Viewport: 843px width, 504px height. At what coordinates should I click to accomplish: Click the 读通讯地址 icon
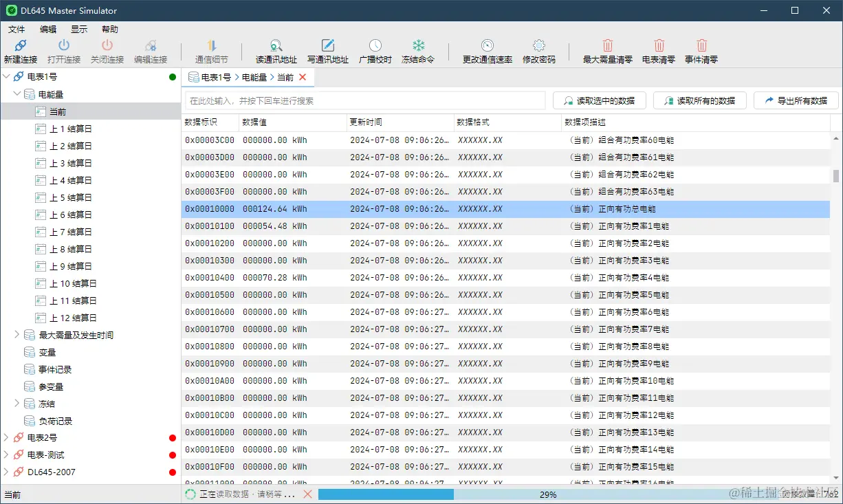[276, 45]
